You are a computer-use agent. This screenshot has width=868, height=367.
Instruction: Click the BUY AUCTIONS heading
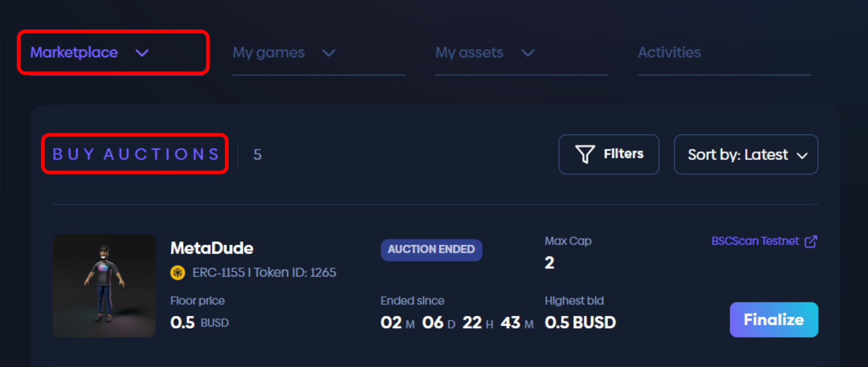tap(135, 154)
